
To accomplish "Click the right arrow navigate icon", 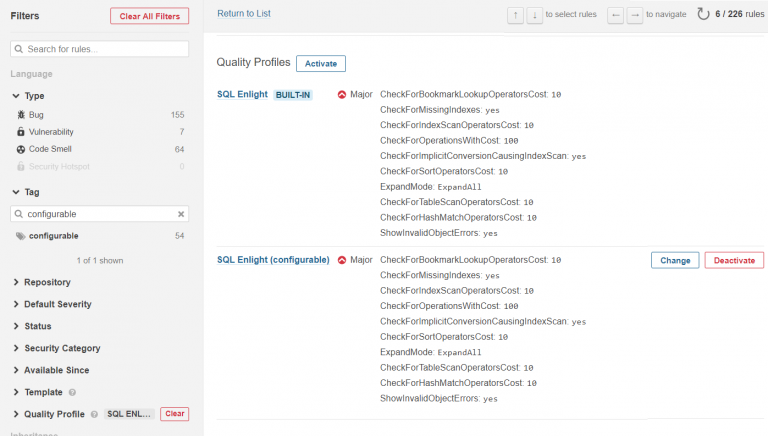I will (x=635, y=16).
